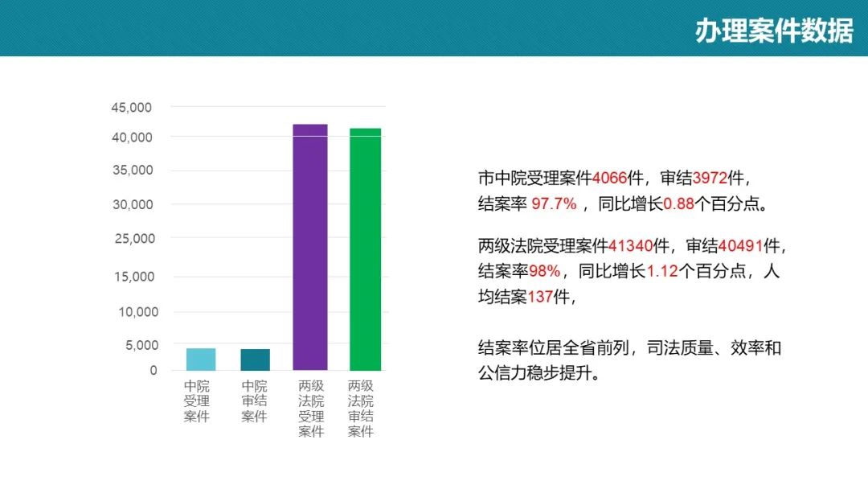Click the 15,000 axis label

click(134, 277)
